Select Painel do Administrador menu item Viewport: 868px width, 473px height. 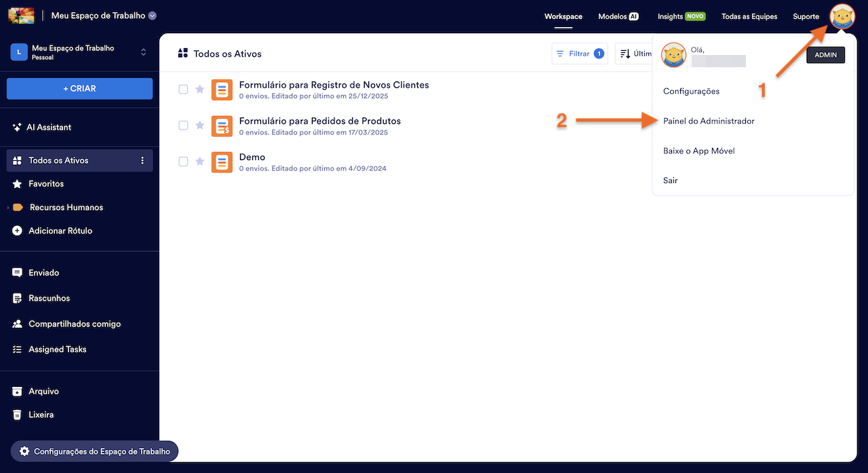(x=709, y=121)
